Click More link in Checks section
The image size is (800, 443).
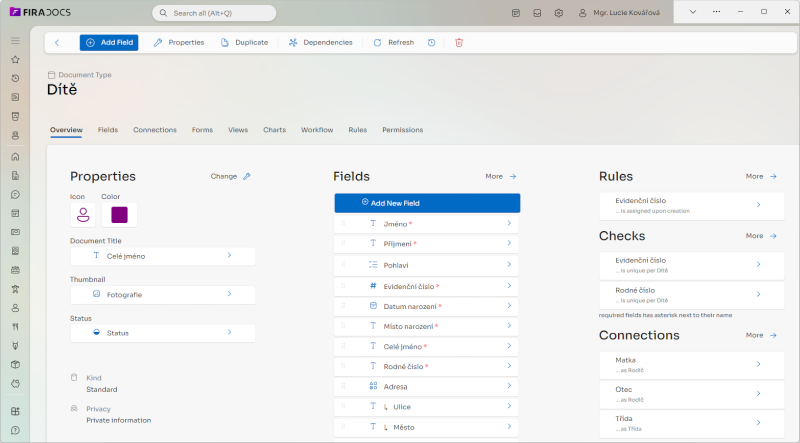[761, 236]
